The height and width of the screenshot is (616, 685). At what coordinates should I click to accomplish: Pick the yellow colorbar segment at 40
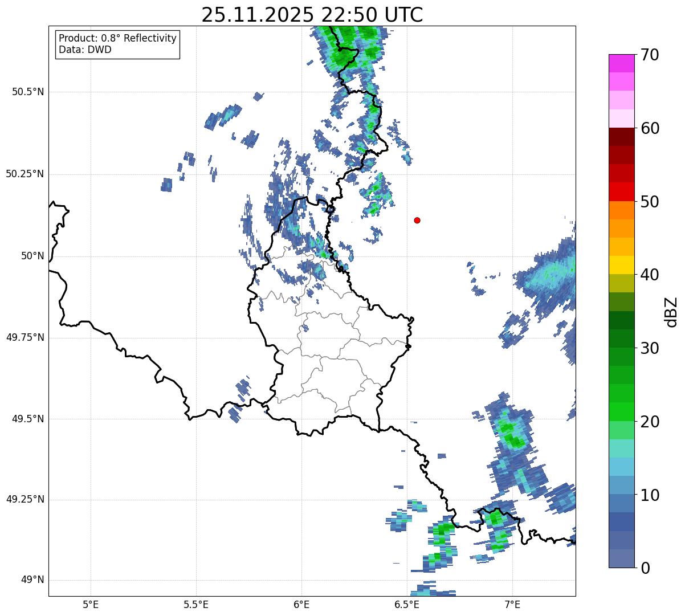(622, 266)
